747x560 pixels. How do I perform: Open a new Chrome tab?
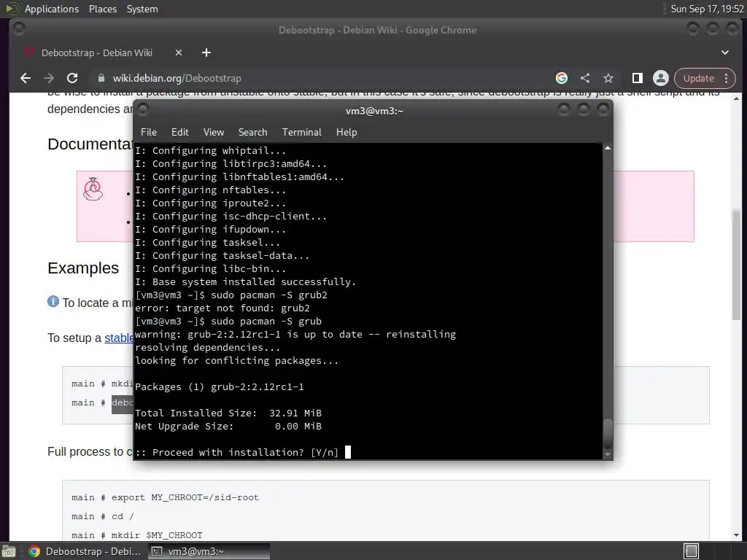click(206, 52)
